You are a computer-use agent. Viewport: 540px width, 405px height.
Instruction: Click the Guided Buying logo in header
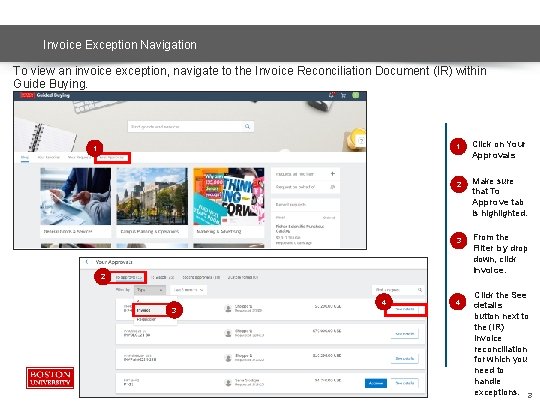pos(45,95)
